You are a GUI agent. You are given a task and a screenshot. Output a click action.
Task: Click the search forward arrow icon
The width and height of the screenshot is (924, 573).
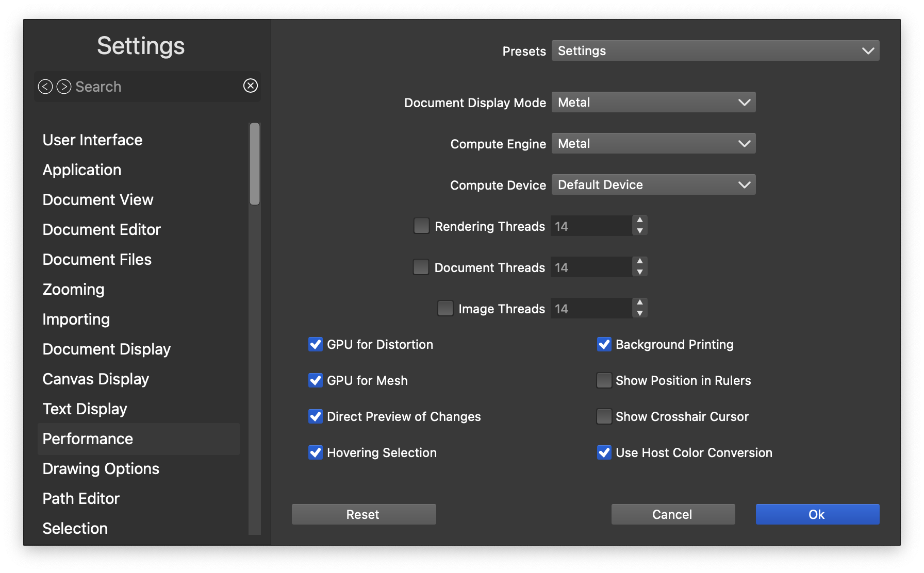[64, 87]
